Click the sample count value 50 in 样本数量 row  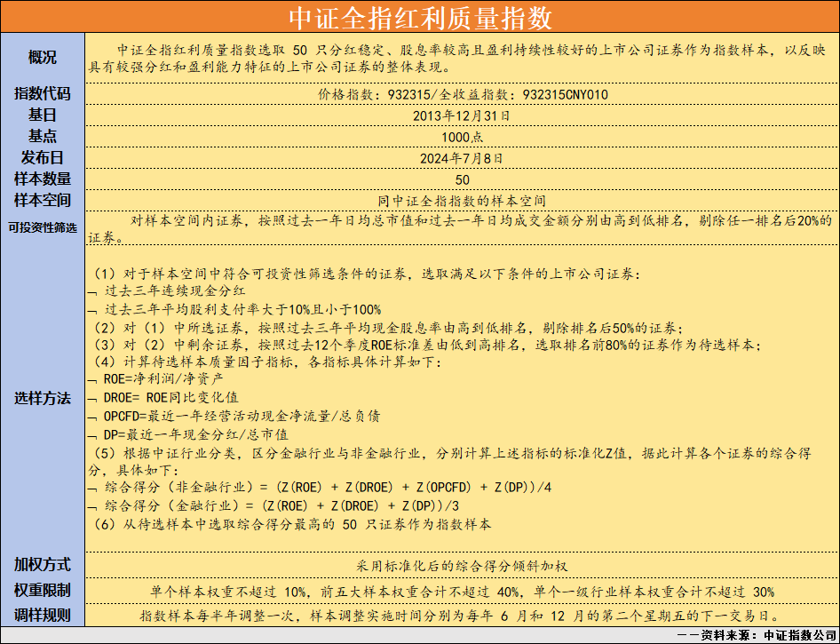[x=463, y=180]
